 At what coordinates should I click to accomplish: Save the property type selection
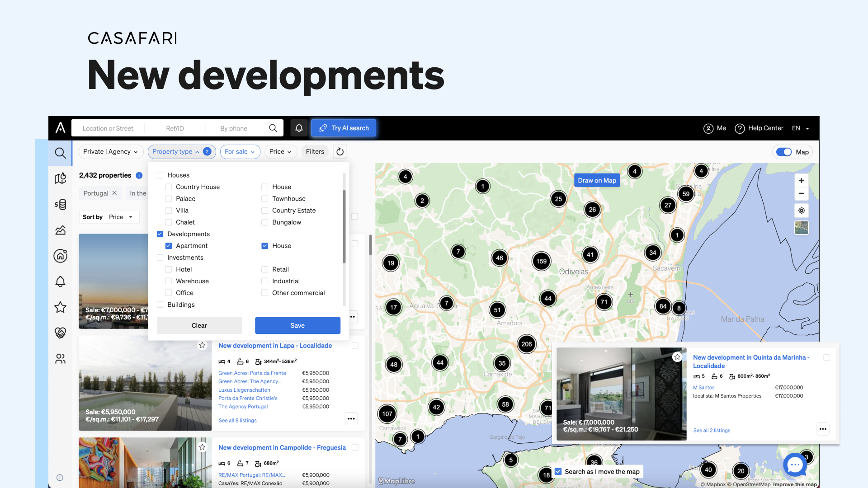[297, 325]
